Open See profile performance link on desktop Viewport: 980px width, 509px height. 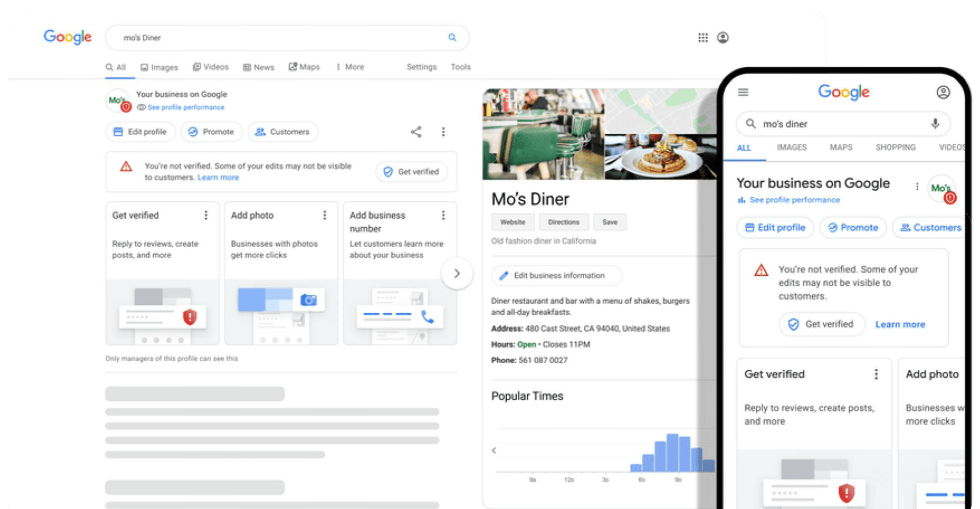tap(186, 107)
